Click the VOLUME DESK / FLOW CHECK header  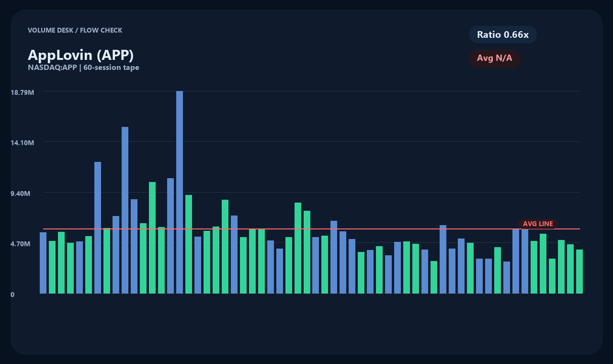(x=75, y=30)
